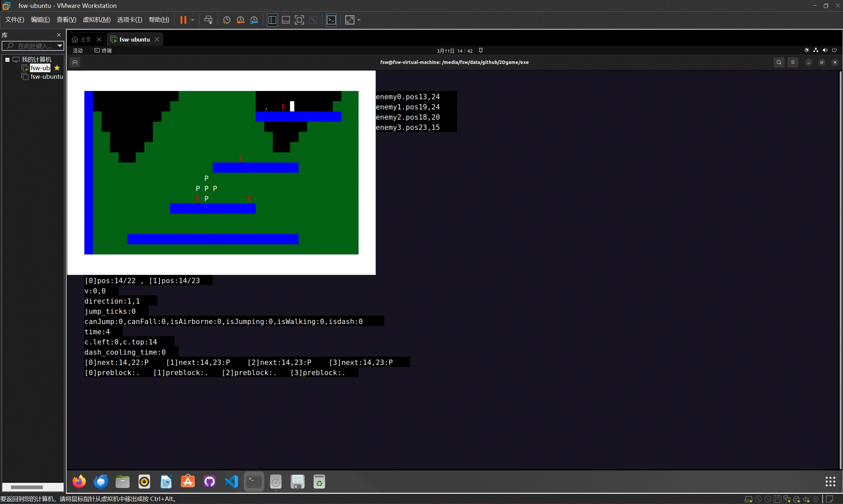Open the Trash from the dock
Image resolution: width=843 pixels, height=504 pixels.
click(x=319, y=482)
